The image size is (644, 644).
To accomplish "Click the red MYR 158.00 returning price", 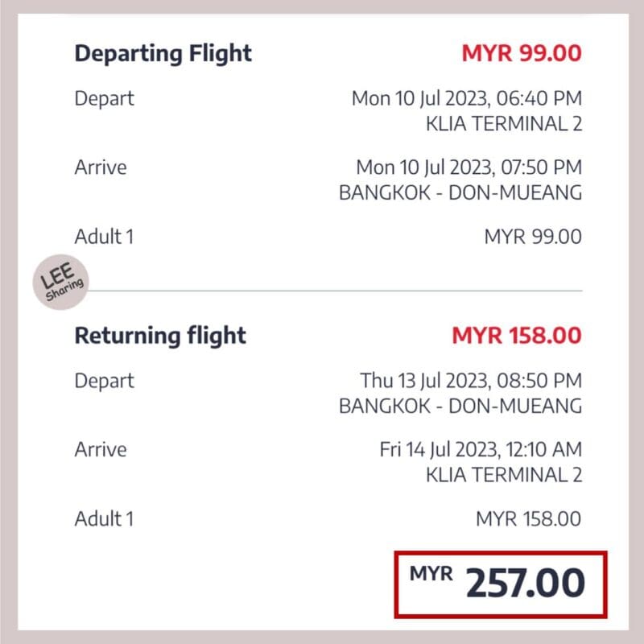I will (x=517, y=336).
